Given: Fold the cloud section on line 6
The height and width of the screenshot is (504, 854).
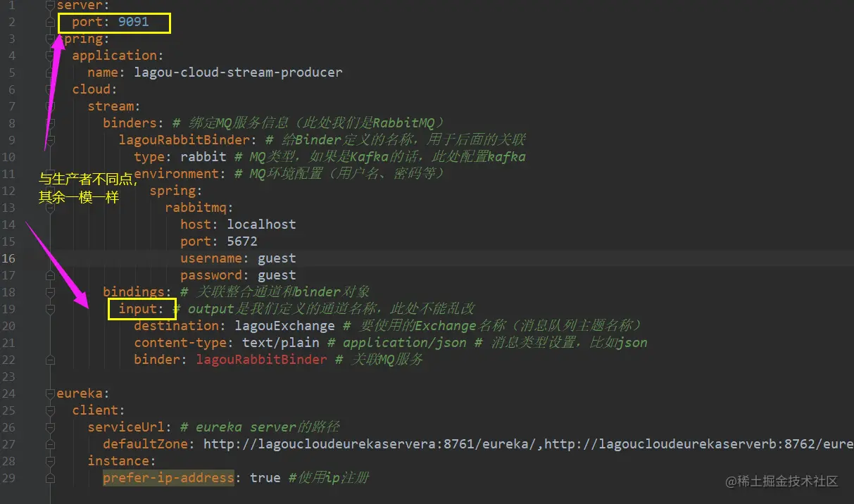Looking at the screenshot, I should (49, 89).
